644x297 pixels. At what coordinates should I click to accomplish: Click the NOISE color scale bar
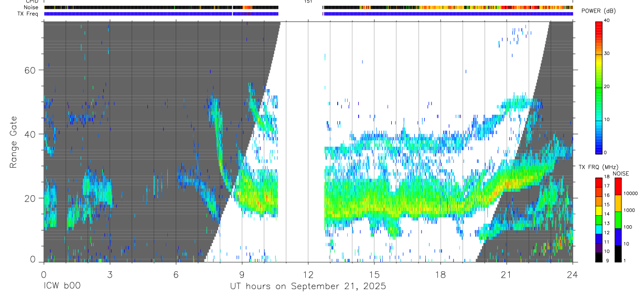coord(618,219)
